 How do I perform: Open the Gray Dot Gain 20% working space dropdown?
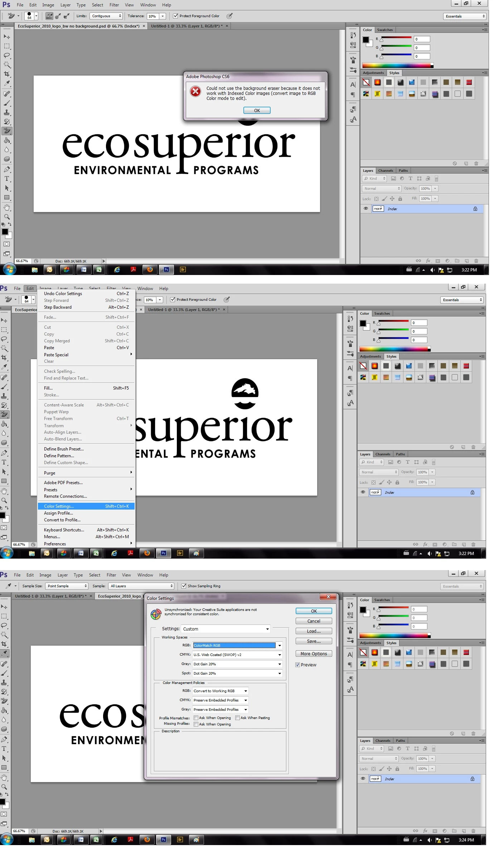coord(237,664)
